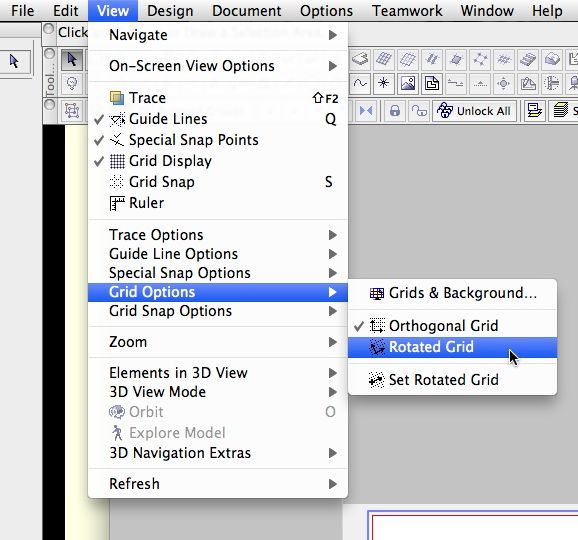Select the Detail tool dashed circle icon
Image resolution: width=578 pixels, height=540 pixels.
click(552, 83)
